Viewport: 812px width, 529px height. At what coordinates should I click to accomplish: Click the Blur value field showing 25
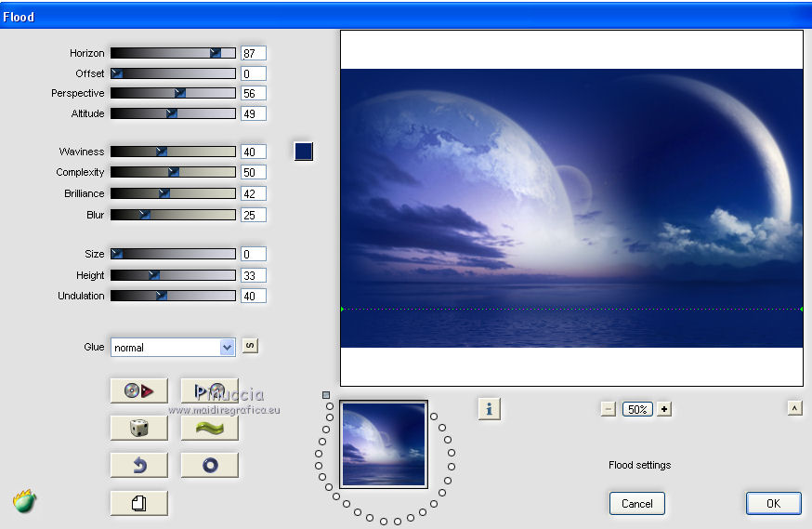tap(254, 215)
